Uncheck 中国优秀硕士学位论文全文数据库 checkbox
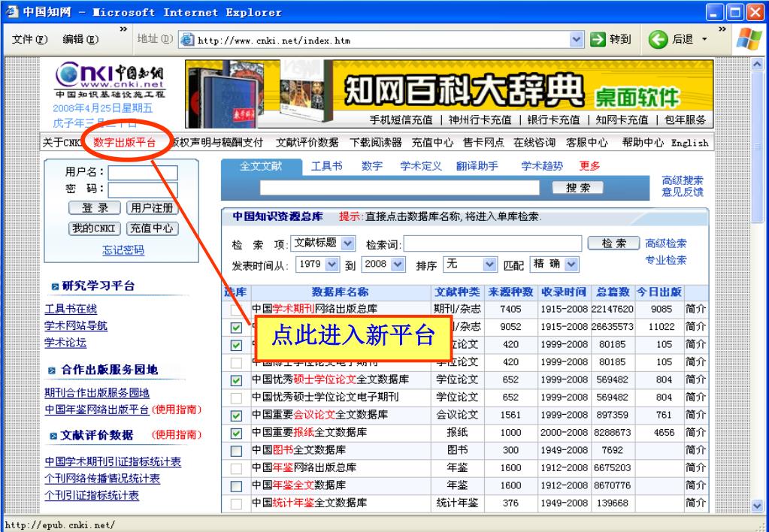 click(236, 380)
